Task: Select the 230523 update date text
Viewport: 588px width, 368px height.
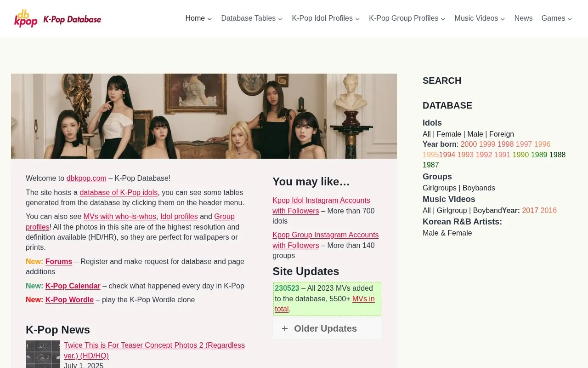Action: [x=287, y=288]
